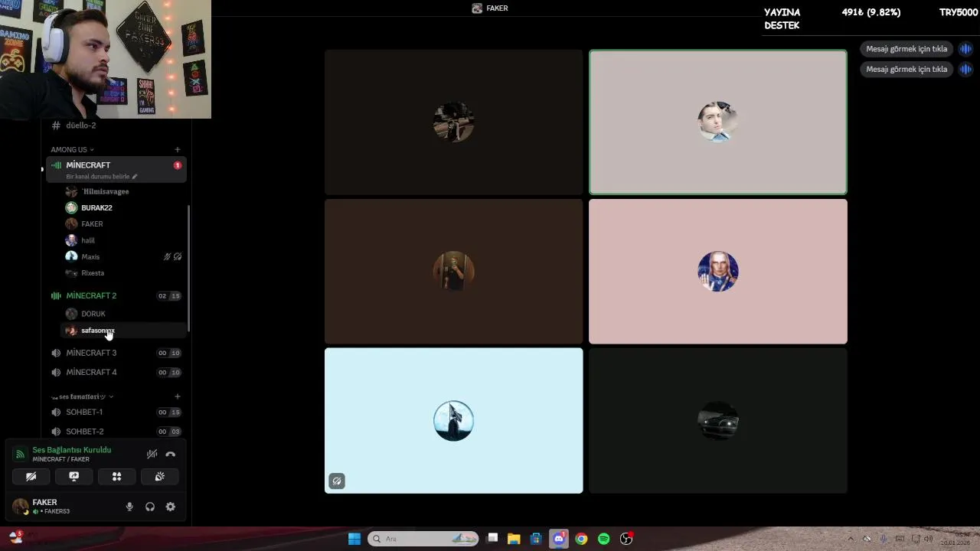Screen dimensions: 980x551
Task: Collapse the ses fanatleri category
Action: click(x=82, y=396)
